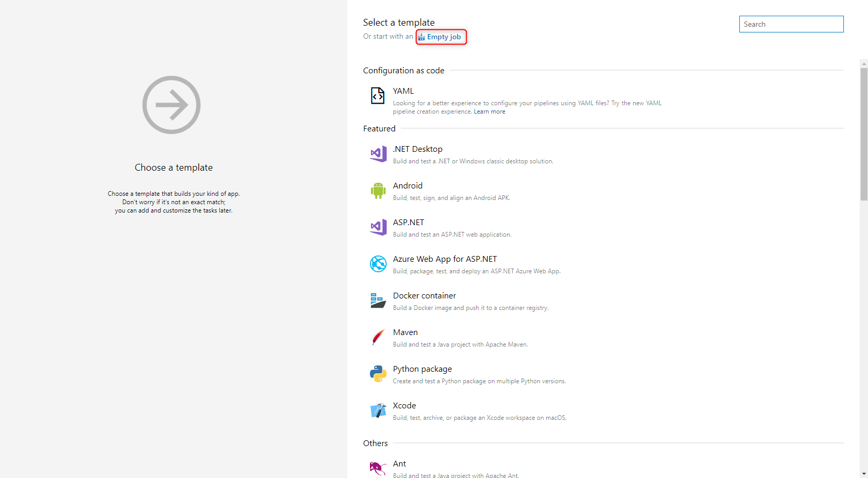The height and width of the screenshot is (478, 868).
Task: Click the Xcode workspace on macOS description
Action: (x=480, y=418)
